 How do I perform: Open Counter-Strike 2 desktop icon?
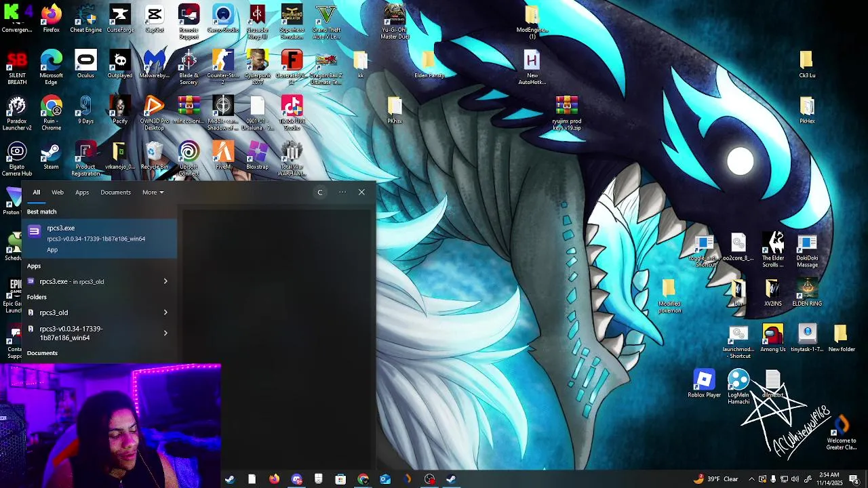(x=223, y=68)
